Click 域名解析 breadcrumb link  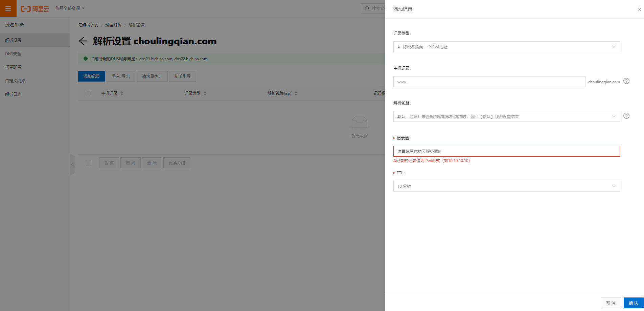point(113,25)
